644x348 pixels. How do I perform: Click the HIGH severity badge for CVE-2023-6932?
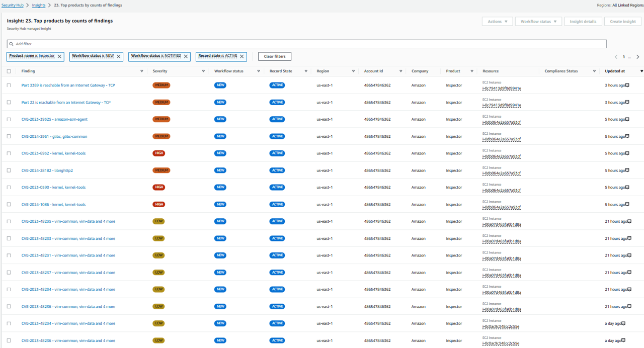pos(159,153)
